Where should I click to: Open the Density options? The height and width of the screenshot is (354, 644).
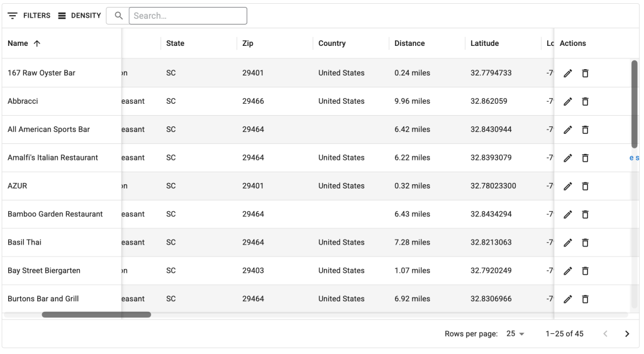(79, 16)
